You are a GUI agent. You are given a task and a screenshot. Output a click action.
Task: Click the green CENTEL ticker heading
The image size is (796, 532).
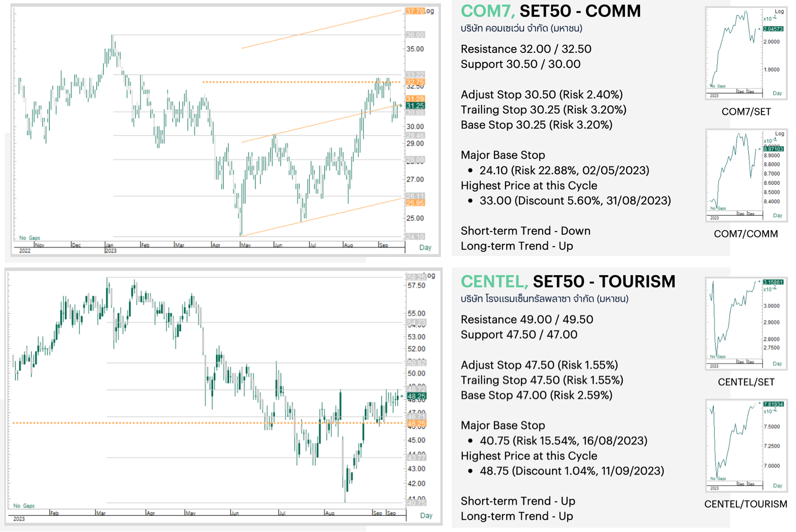pos(494,282)
